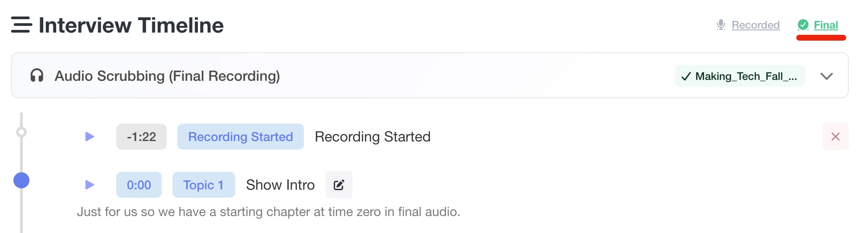Click the microphone icon beside Recorded
868x233 pixels.
tap(721, 25)
